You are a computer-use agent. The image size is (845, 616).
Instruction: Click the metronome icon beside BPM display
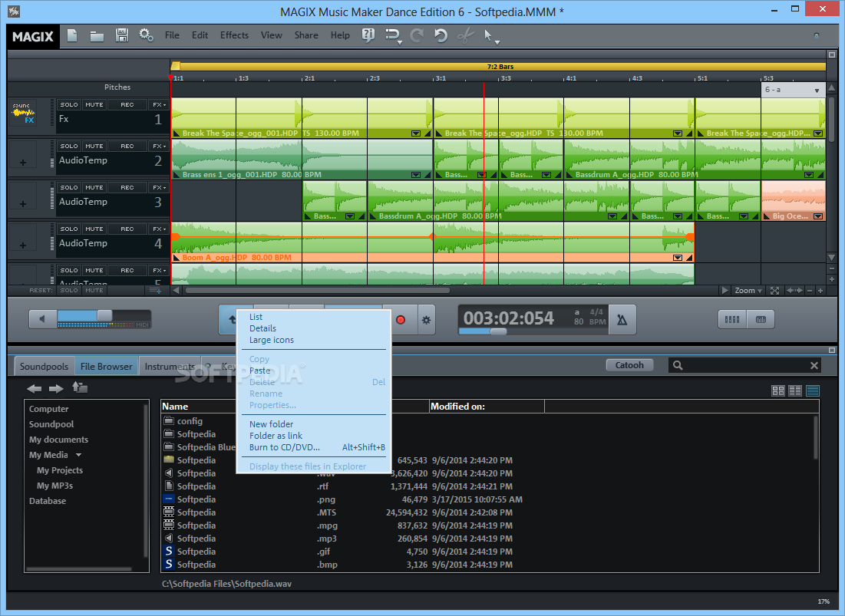coord(622,320)
